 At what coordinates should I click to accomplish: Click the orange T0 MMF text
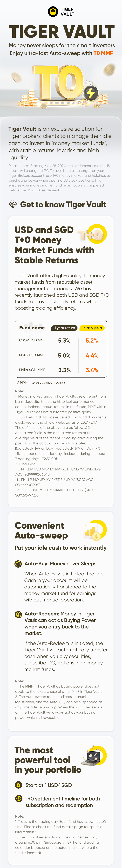[103, 53]
